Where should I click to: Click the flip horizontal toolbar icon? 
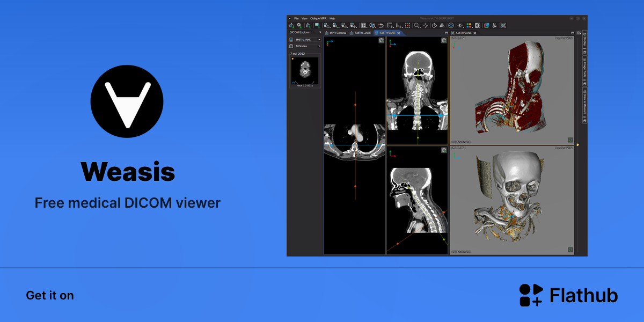click(x=442, y=25)
